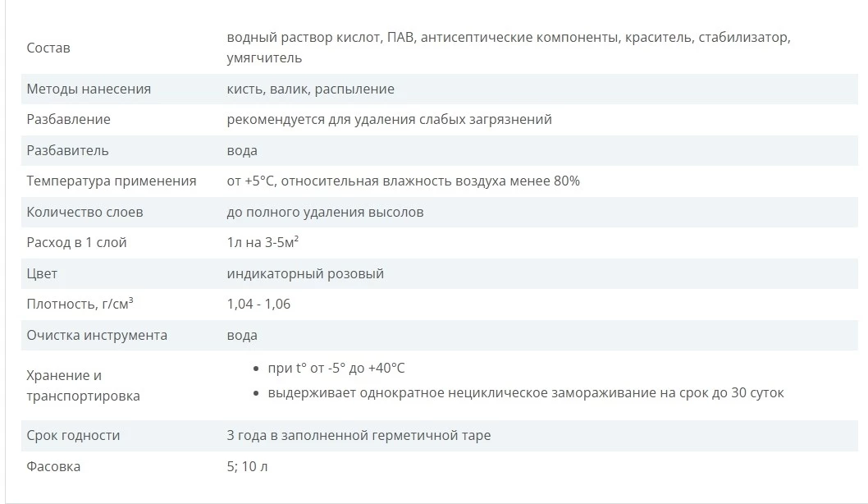Screen dimensions: 868x504
Task: Click the '1л на 3-5м²' value
Action: (263, 242)
